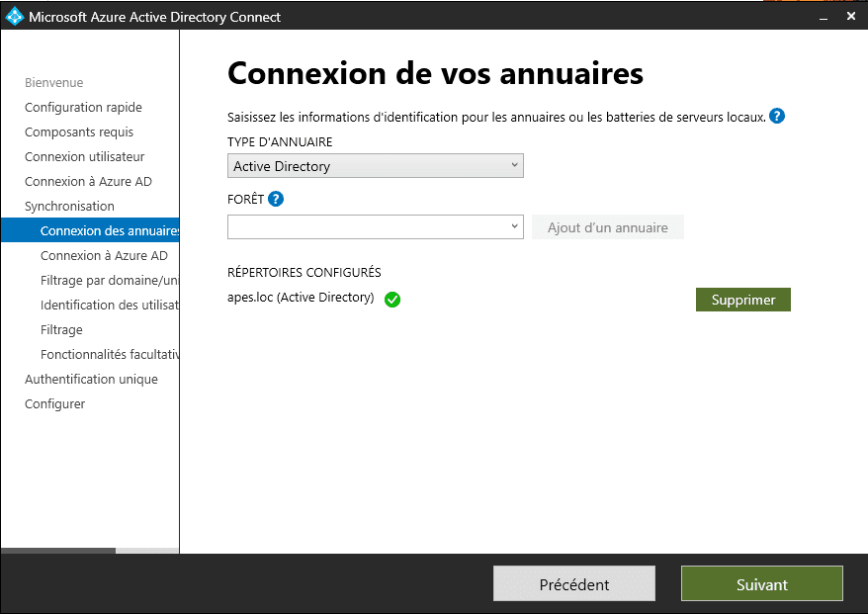This screenshot has height=614, width=868.
Task: Select the Synchronisation section
Action: pos(69,207)
